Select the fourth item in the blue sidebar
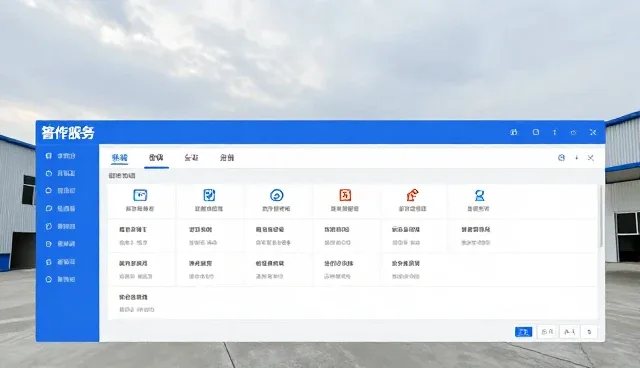The image size is (640, 368). 61,208
